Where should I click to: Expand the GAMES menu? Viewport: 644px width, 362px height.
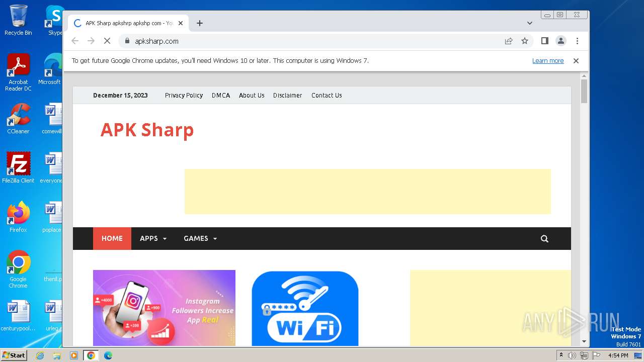click(x=200, y=239)
